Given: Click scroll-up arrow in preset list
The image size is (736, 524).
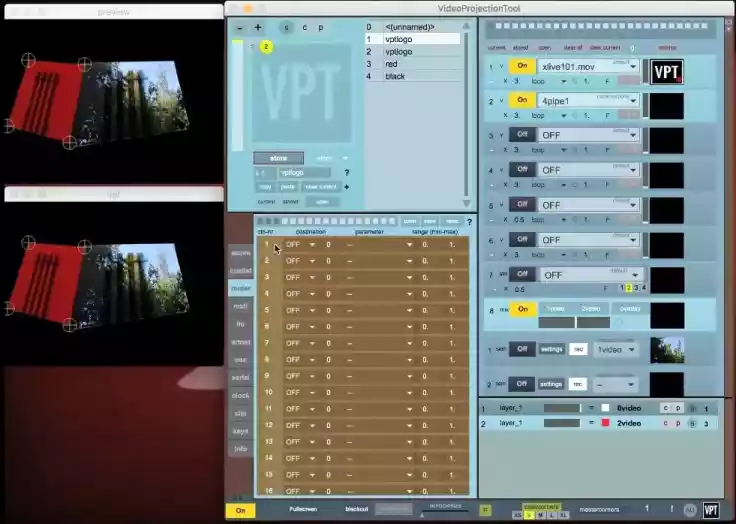Looking at the screenshot, I should tap(466, 26).
